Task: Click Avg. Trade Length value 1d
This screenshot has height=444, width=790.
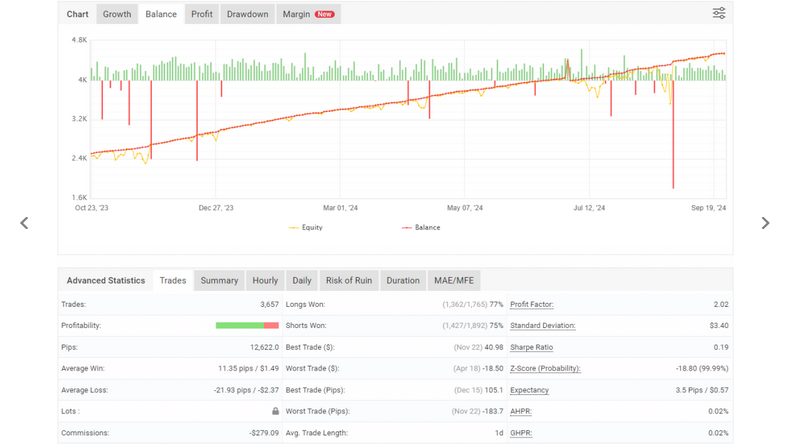Action: click(499, 433)
